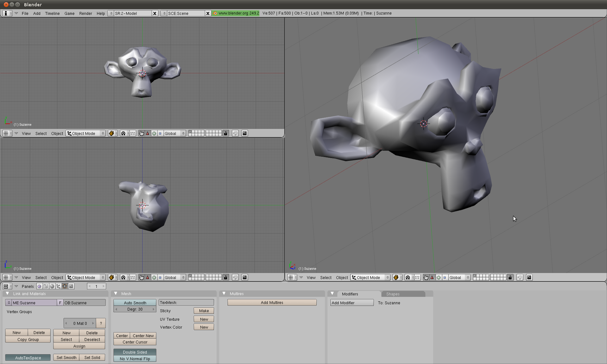The width and height of the screenshot is (607, 364).
Task: Toggle move object centers only in upper-left view
Action: [133, 133]
